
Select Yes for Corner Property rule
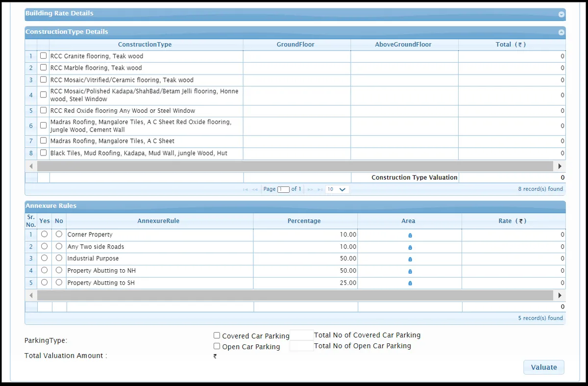tap(44, 234)
